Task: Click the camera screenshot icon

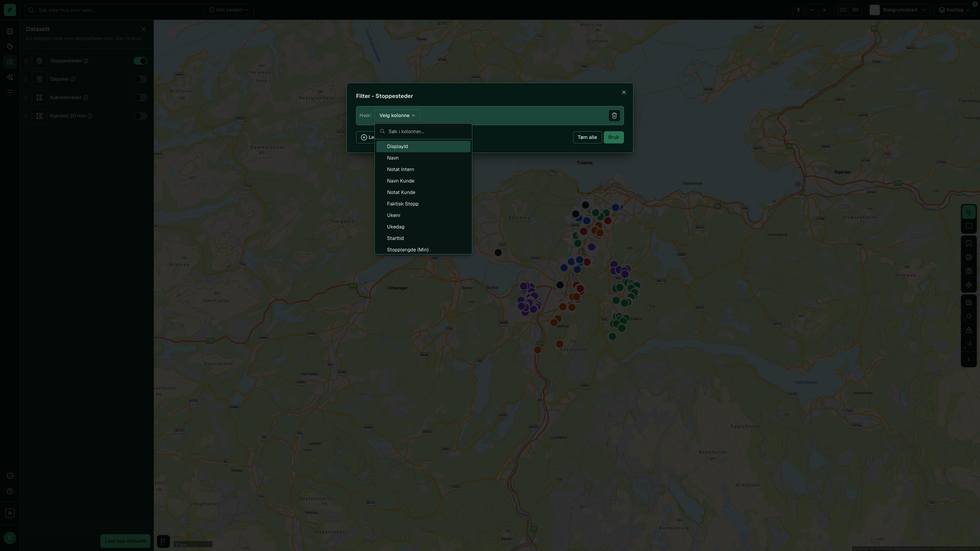Action: point(969,271)
